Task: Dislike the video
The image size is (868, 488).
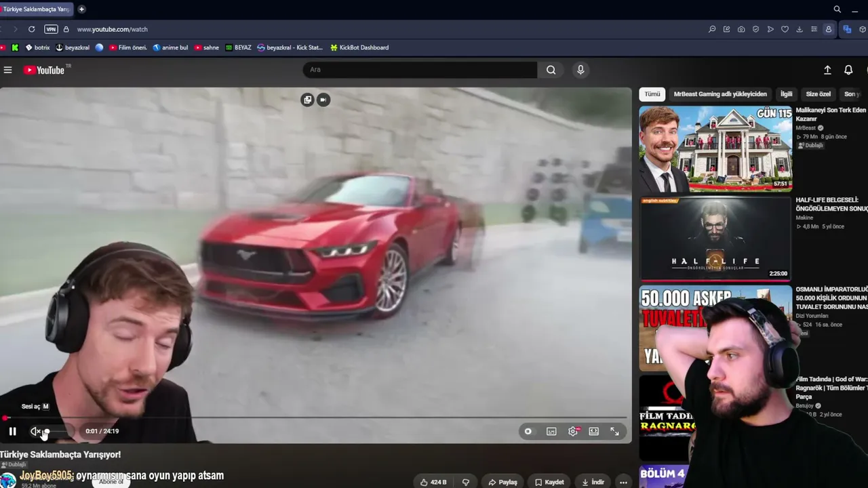Action: coord(466,482)
